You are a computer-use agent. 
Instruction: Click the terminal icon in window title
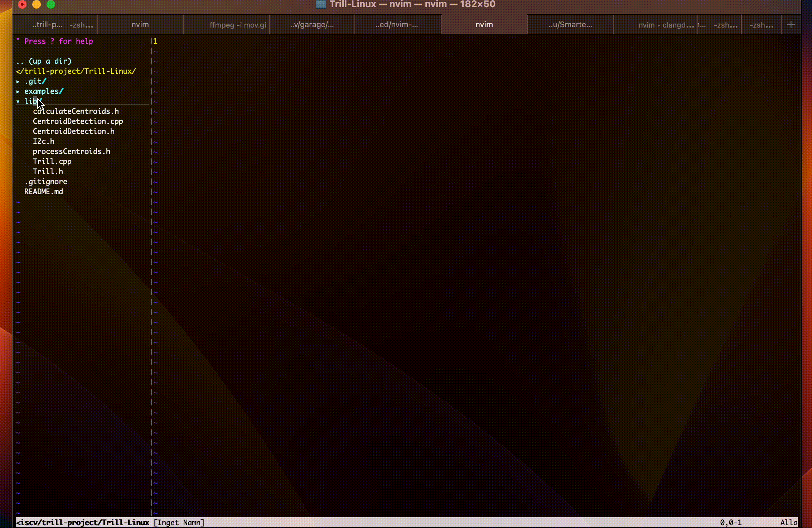coord(320,4)
